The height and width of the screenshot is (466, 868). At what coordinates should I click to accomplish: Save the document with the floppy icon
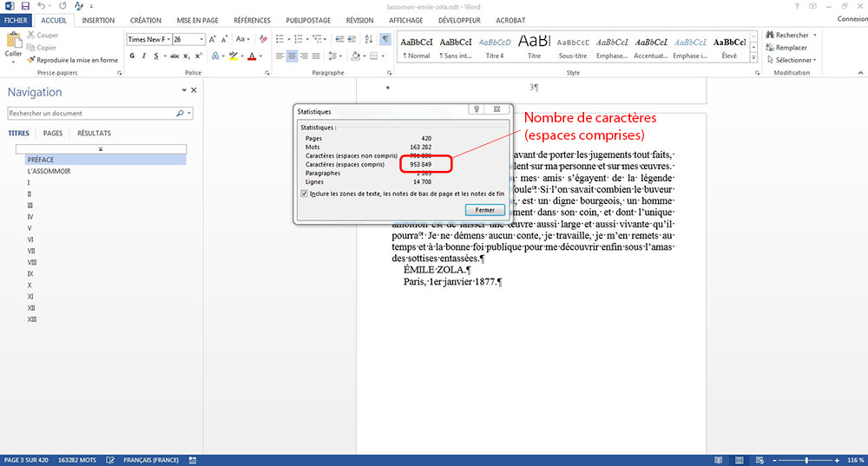coord(25,6)
